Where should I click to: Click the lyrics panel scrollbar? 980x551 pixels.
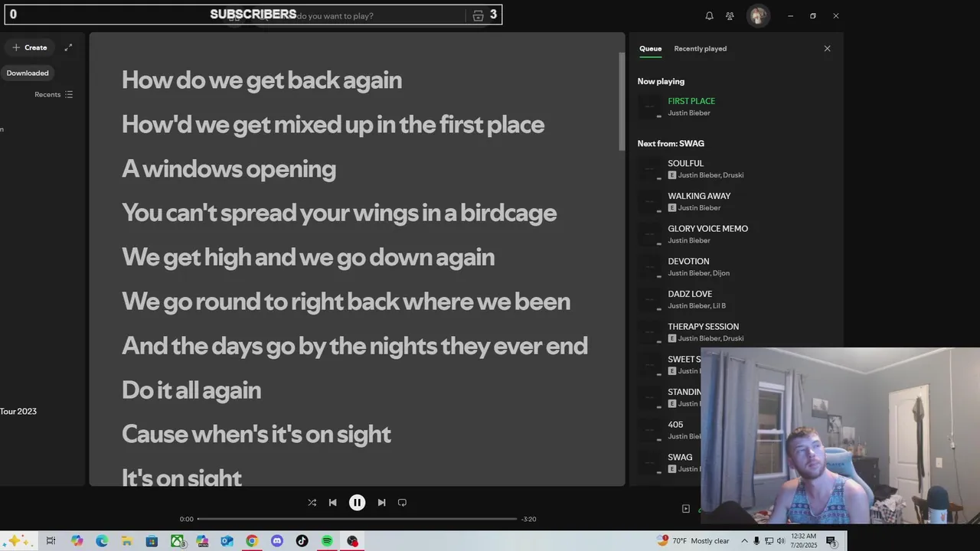pos(621,103)
